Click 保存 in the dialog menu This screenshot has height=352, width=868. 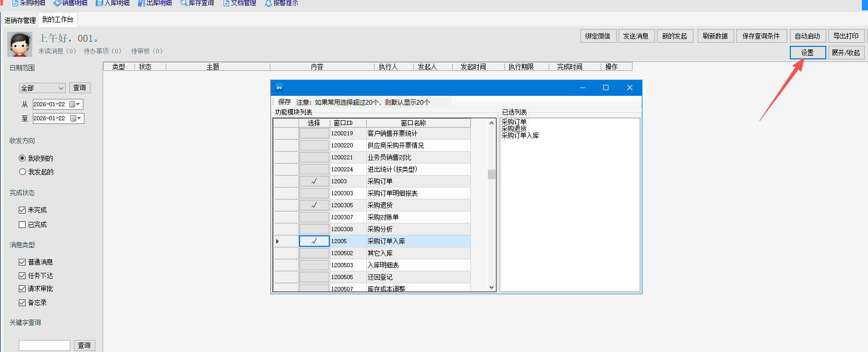284,102
